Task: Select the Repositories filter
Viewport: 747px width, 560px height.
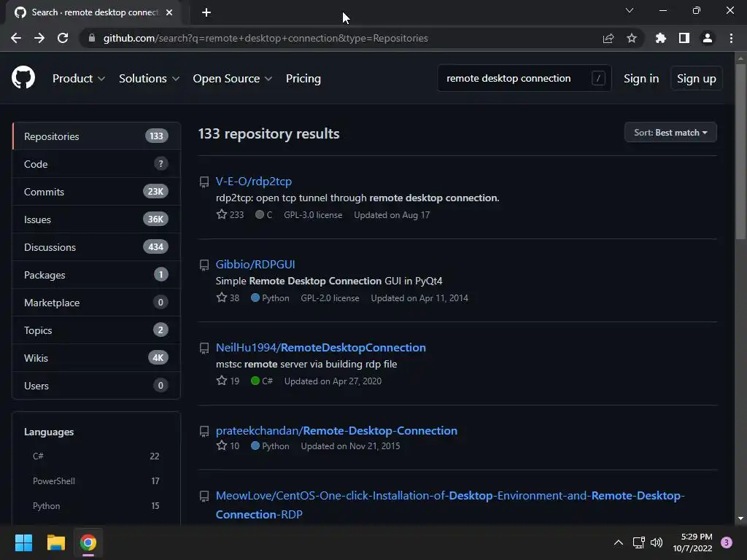Action: pos(96,136)
